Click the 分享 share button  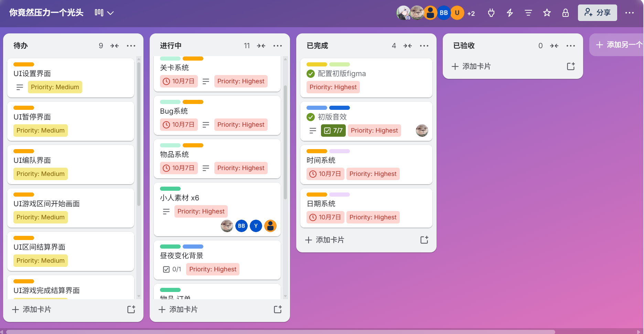(x=598, y=13)
